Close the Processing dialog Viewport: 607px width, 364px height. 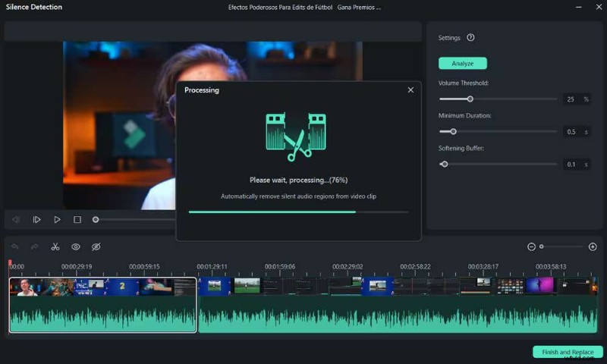click(x=410, y=89)
